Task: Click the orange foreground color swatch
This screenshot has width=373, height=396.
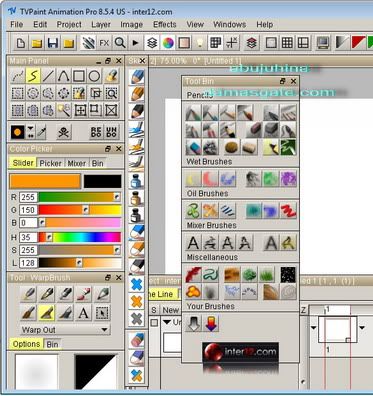Action: coord(45,181)
